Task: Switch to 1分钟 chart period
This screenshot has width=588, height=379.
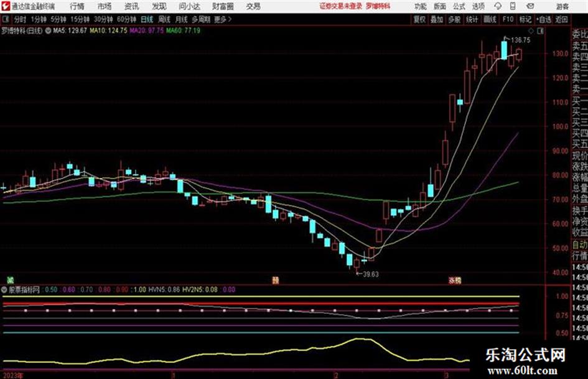Action: [x=39, y=19]
